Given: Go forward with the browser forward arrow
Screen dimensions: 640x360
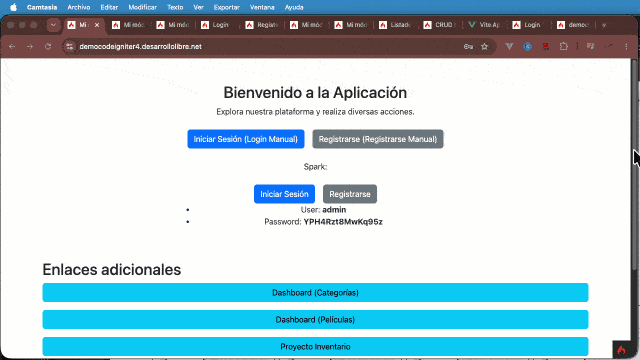Looking at the screenshot, I should (x=30, y=47).
